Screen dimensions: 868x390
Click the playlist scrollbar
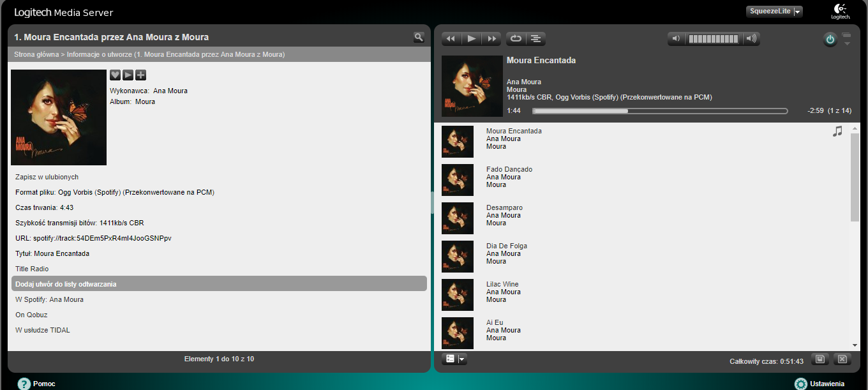(855, 177)
